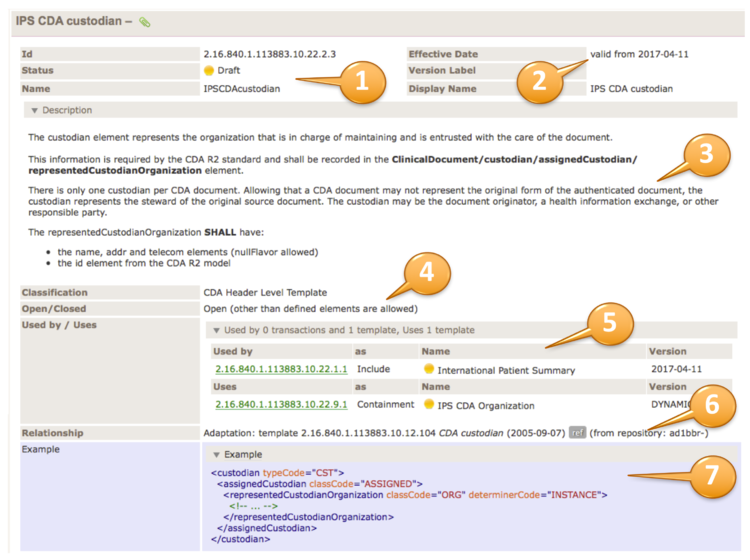
Task: Click the Relationship row label
Action: (53, 433)
